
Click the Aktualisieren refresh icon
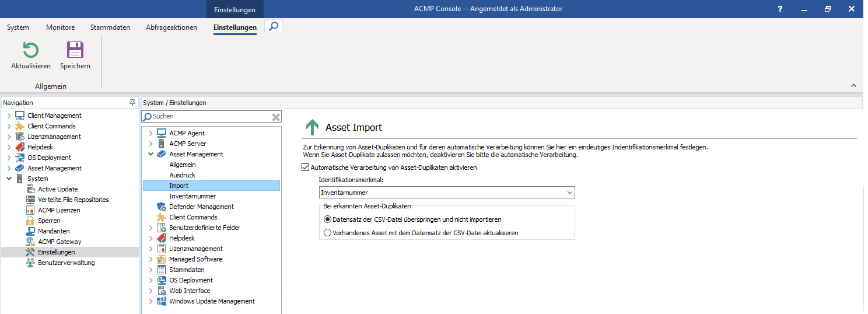point(31,50)
